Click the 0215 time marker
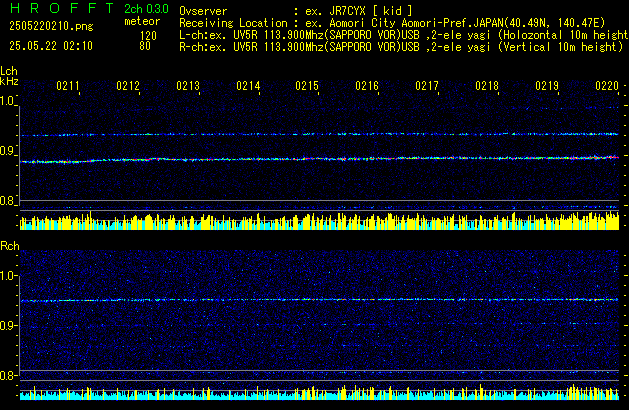This screenshot has height=410, width=629. click(x=307, y=86)
